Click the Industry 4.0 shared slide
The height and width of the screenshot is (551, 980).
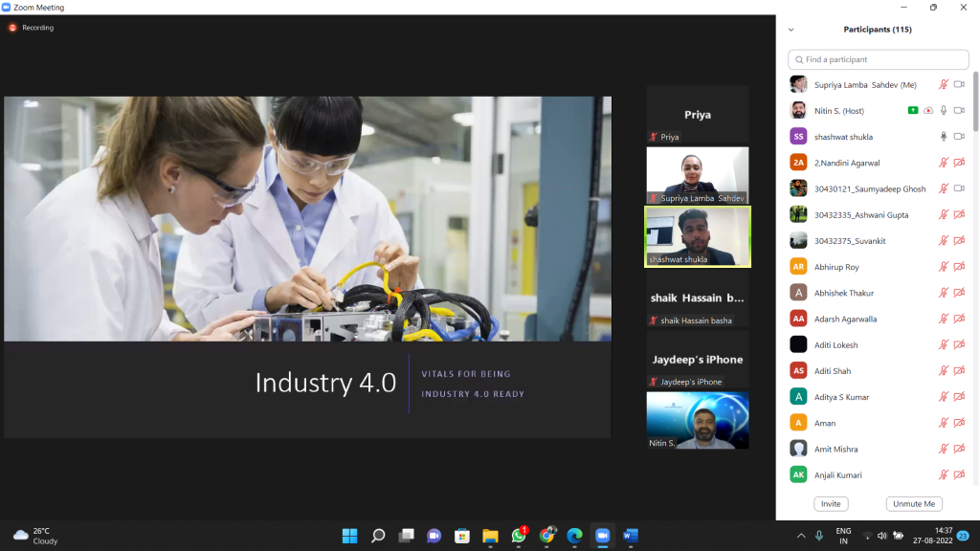[307, 267]
